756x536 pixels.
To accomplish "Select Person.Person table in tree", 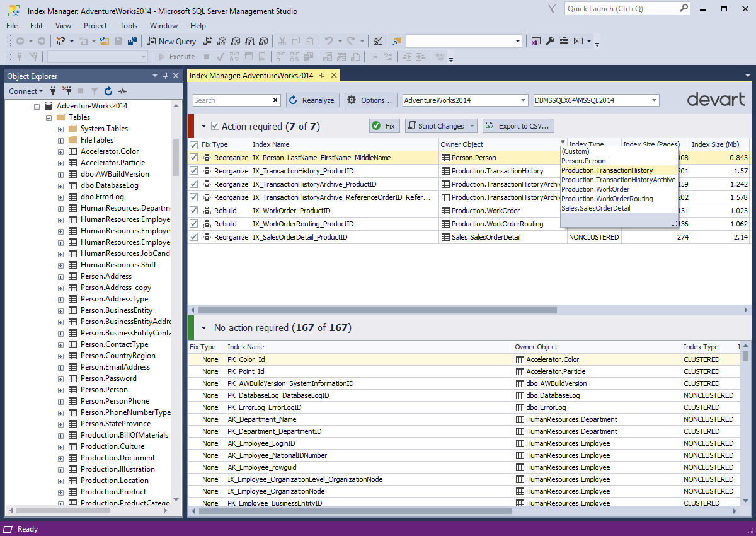I will [104, 390].
